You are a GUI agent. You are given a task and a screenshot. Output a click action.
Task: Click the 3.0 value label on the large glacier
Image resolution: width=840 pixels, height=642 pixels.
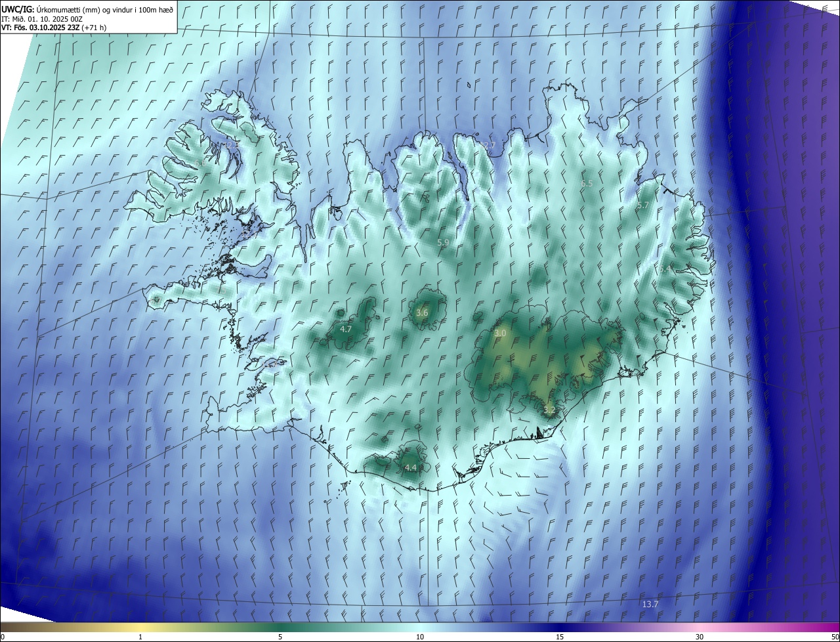[x=500, y=333]
